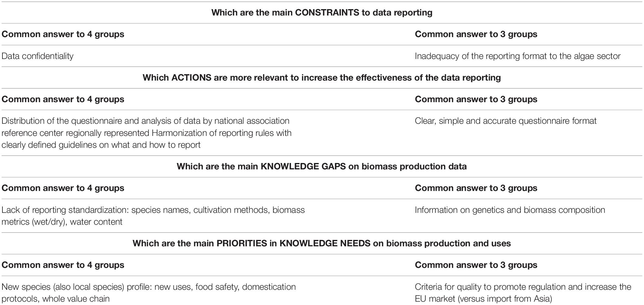Select Distribution of the questionnaire paragraph

(147, 133)
